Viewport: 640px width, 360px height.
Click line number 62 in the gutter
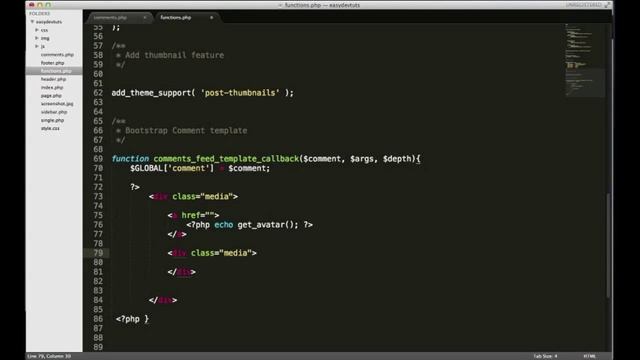98,93
